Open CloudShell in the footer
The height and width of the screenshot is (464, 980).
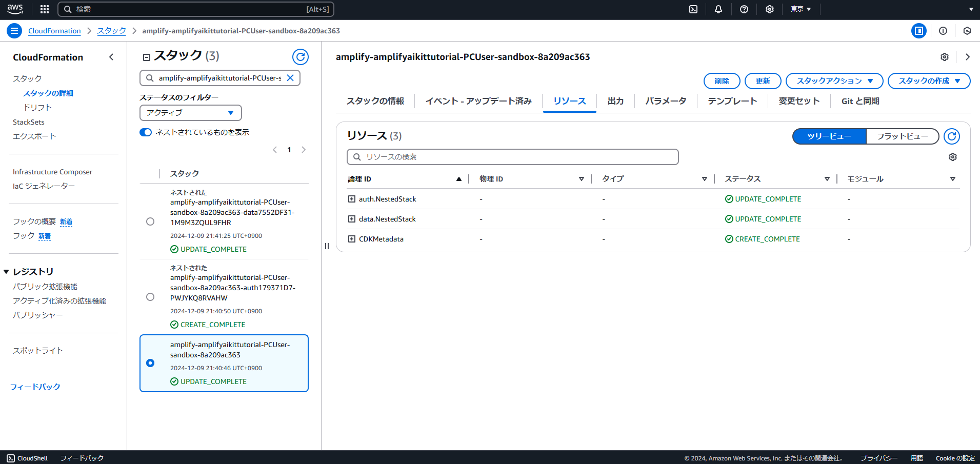point(27,458)
